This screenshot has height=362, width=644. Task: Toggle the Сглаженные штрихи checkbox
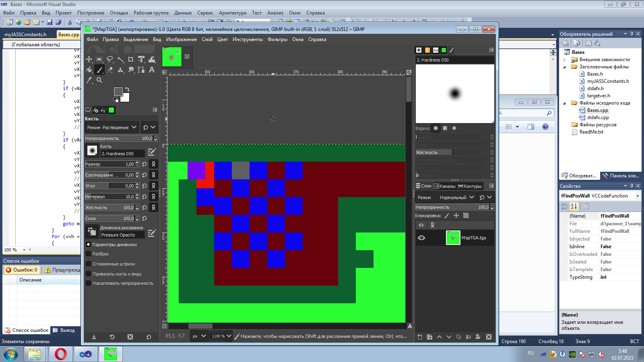coord(89,264)
